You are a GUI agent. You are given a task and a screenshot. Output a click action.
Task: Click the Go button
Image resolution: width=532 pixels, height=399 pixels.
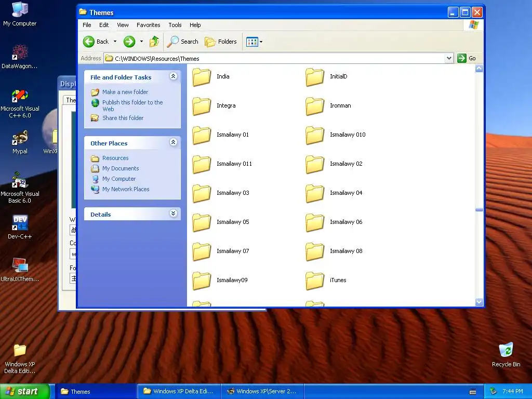coord(467,58)
